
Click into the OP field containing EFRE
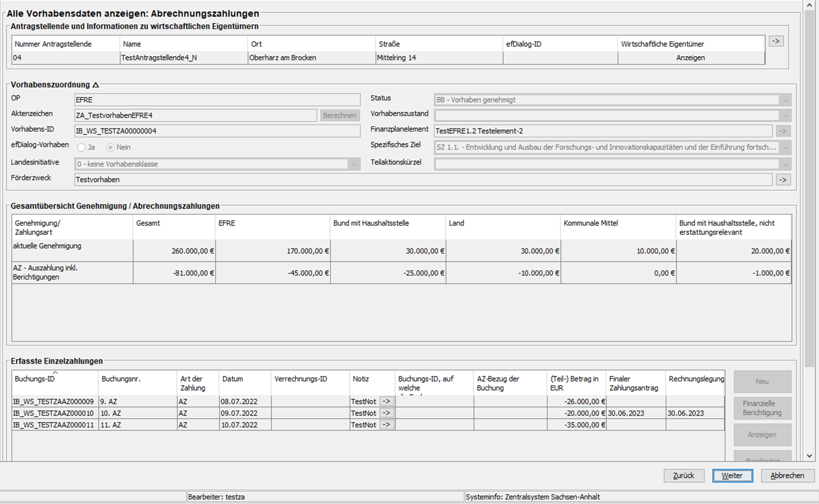tap(217, 100)
